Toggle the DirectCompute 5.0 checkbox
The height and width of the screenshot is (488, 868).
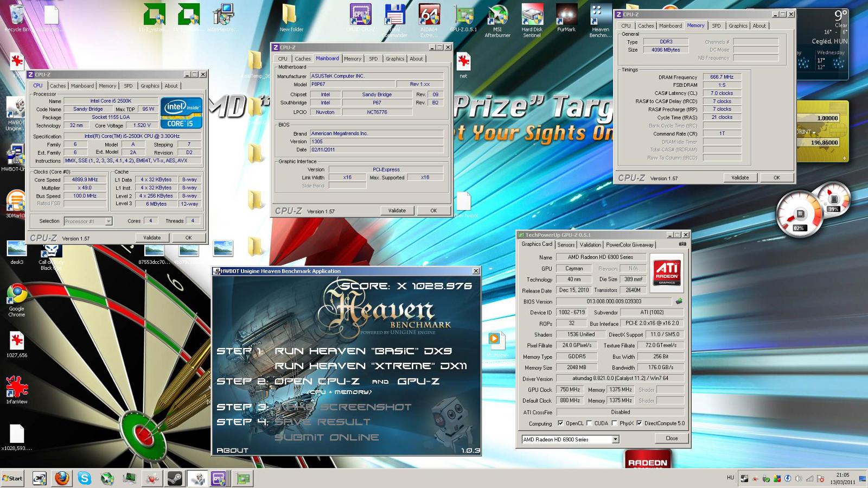point(640,423)
